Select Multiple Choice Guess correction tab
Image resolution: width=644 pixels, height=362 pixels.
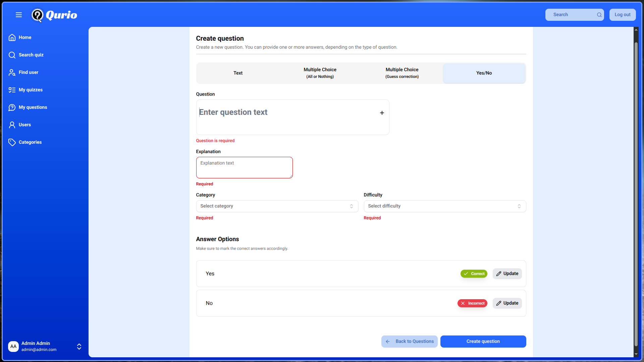point(402,73)
